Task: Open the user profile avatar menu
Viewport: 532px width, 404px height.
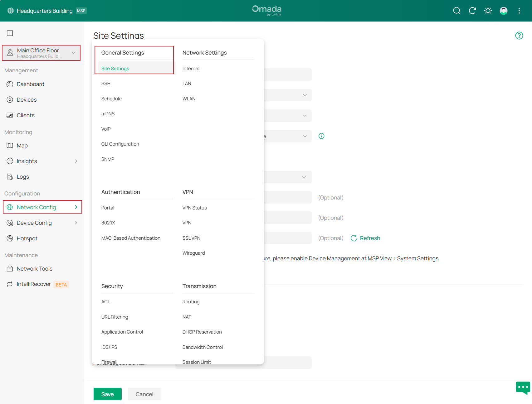Action: tap(504, 10)
